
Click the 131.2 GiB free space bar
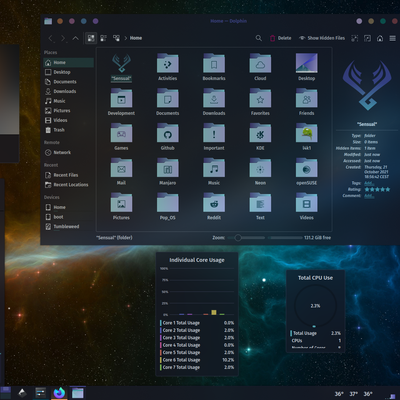click(285, 238)
